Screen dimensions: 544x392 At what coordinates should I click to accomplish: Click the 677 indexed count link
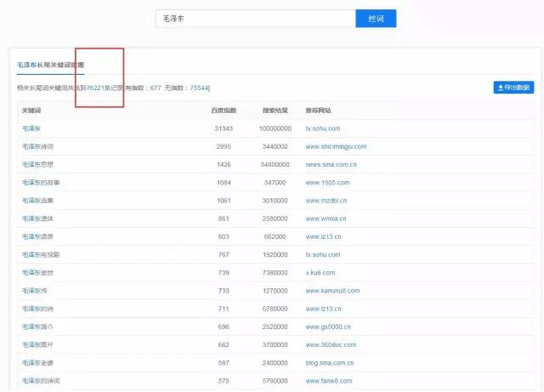tap(156, 88)
